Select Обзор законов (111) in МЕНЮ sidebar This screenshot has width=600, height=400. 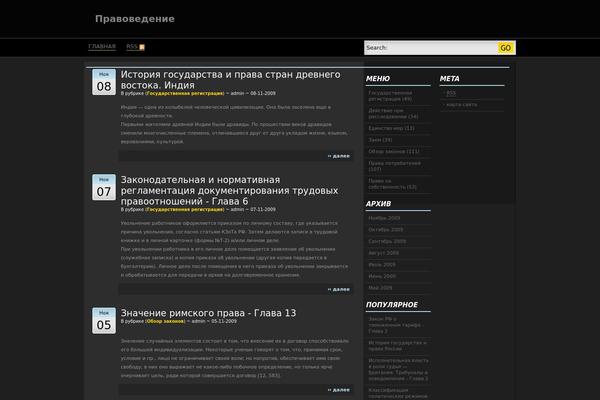click(x=393, y=151)
